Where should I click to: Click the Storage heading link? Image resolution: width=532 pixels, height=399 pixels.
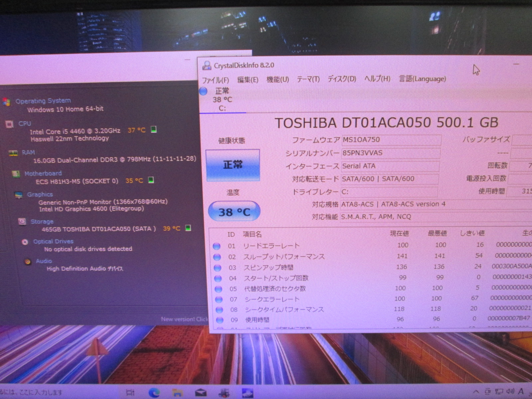pos(42,221)
